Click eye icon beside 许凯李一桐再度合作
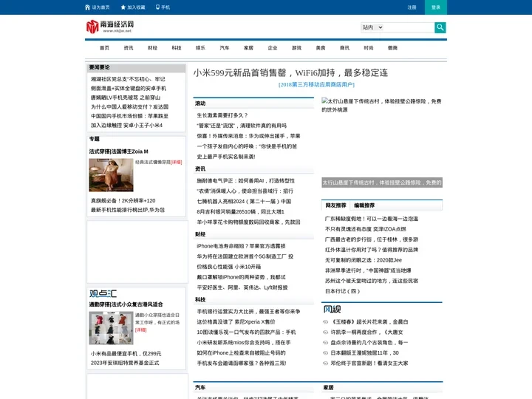This screenshot has width=532, height=399. [x=326, y=332]
